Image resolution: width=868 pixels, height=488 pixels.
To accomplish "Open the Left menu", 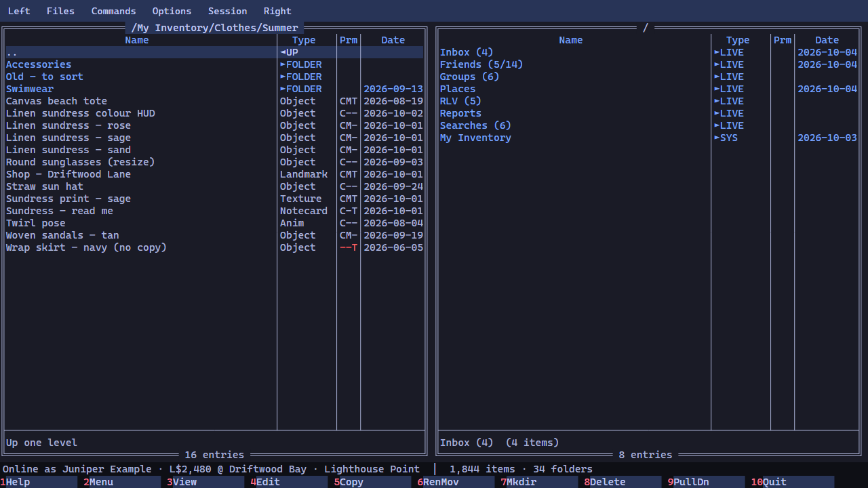I will (19, 11).
